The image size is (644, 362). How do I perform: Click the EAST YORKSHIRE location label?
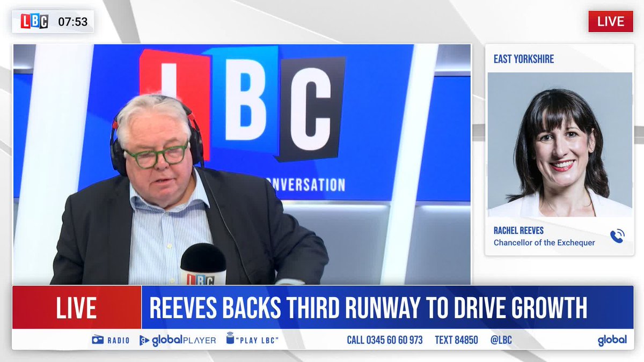coord(523,59)
